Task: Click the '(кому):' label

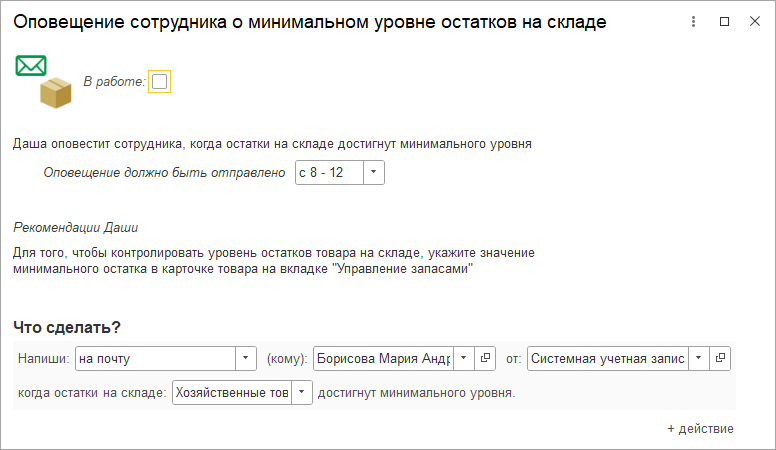Action: tap(287, 359)
